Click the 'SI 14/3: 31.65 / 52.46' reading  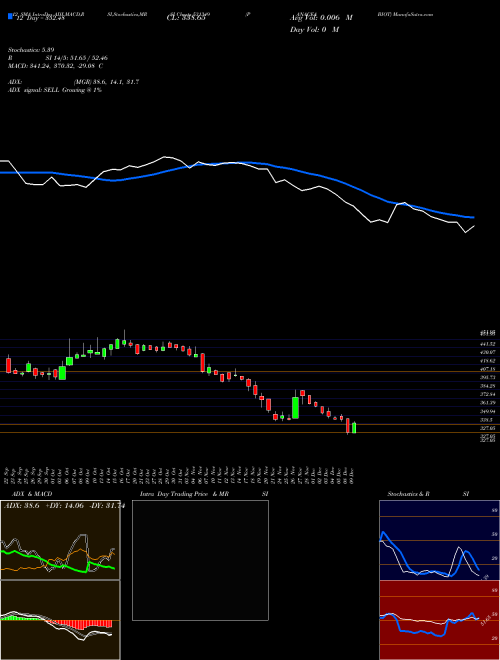[x=77, y=58]
